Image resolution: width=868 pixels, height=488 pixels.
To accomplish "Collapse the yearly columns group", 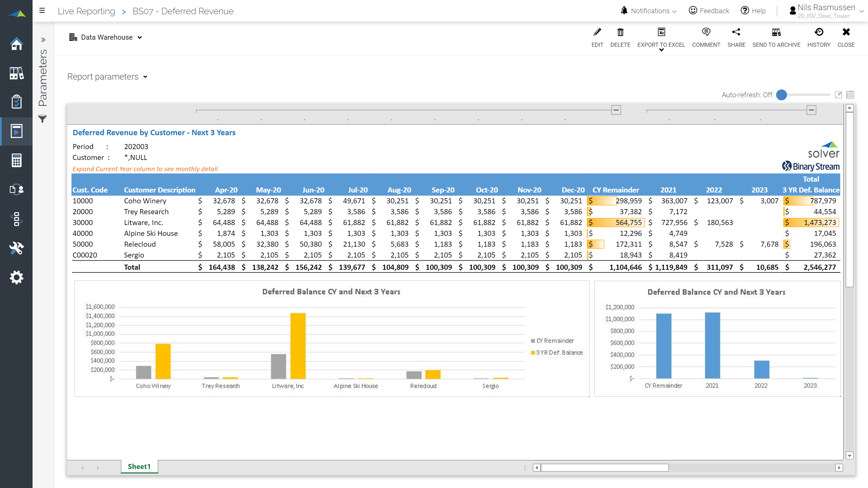I will tap(811, 110).
